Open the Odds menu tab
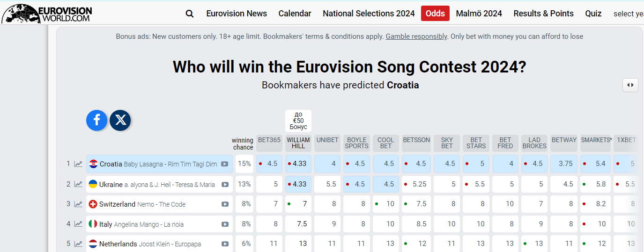The height and width of the screenshot is (252, 644). coord(435,14)
